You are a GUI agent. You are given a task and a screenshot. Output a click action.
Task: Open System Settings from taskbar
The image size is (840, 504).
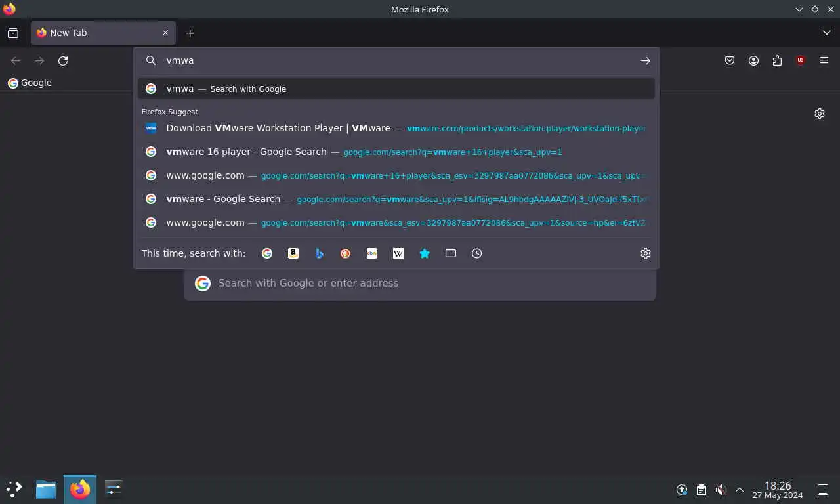pos(114,489)
